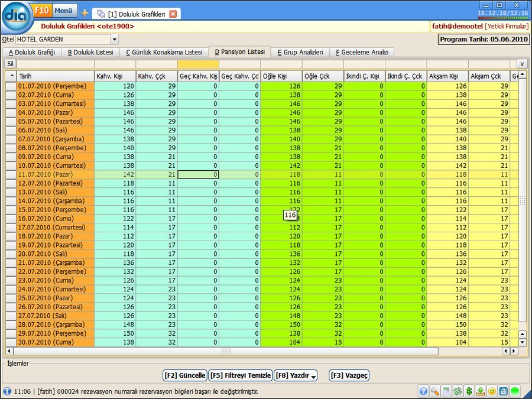Click the [F5] Filtreyi Temizle button
Viewport: 532px width, 399px height.
click(x=241, y=375)
